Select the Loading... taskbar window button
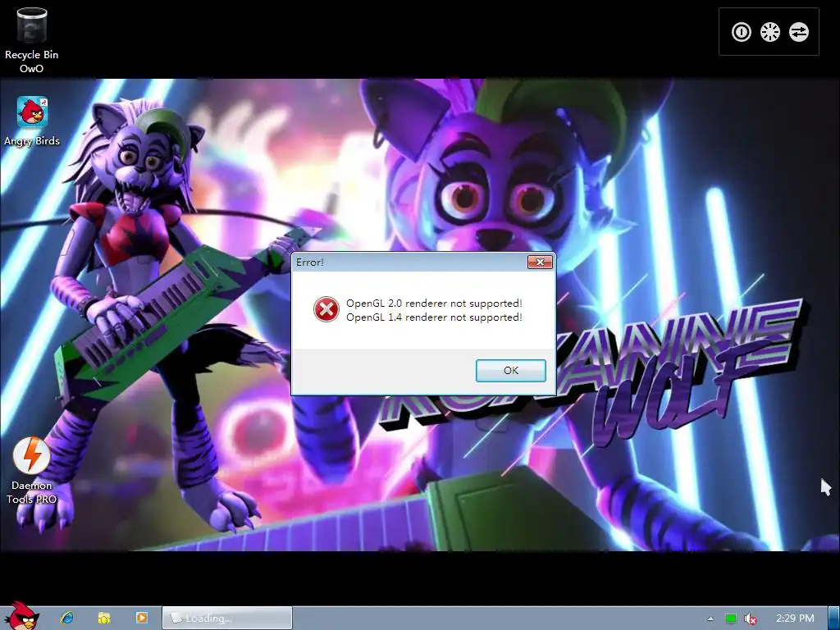840x630 pixels. coord(227,619)
